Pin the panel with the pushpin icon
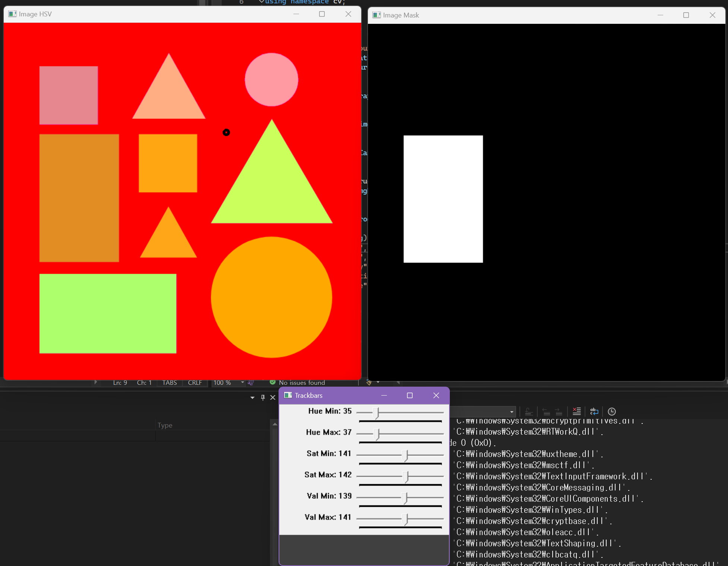728x566 pixels. coord(263,397)
